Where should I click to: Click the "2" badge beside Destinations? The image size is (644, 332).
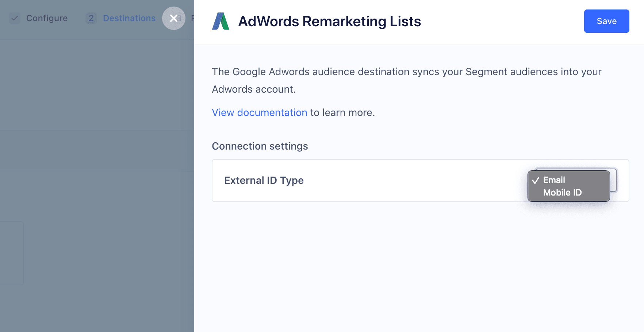pyautogui.click(x=91, y=18)
